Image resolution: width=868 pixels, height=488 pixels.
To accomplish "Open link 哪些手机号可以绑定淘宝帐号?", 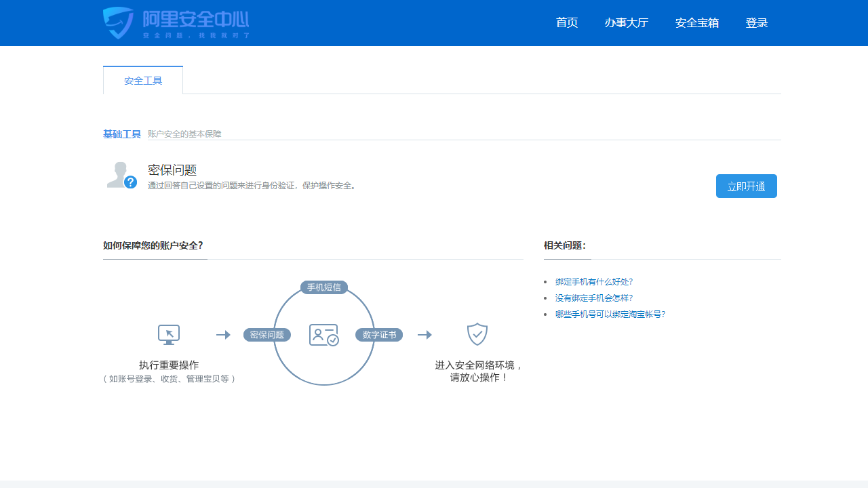I will click(x=610, y=314).
